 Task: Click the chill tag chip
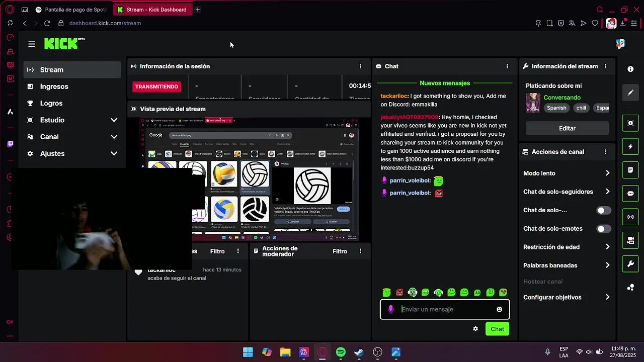(581, 108)
